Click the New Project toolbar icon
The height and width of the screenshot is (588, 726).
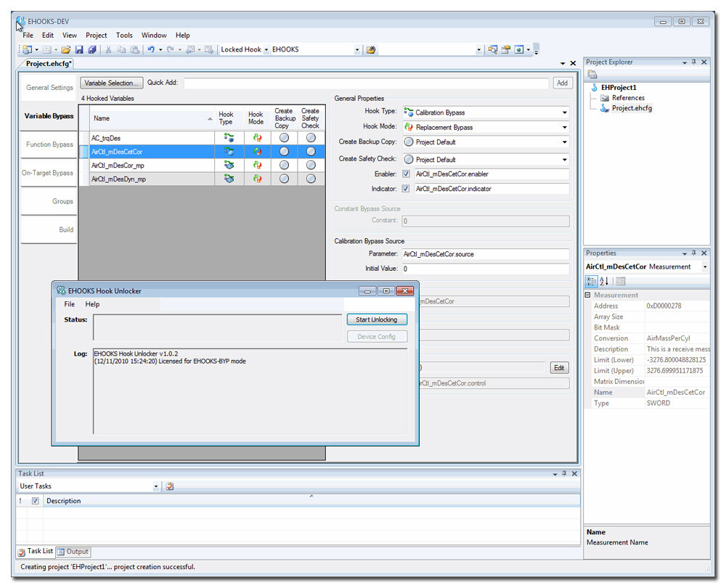(x=28, y=49)
